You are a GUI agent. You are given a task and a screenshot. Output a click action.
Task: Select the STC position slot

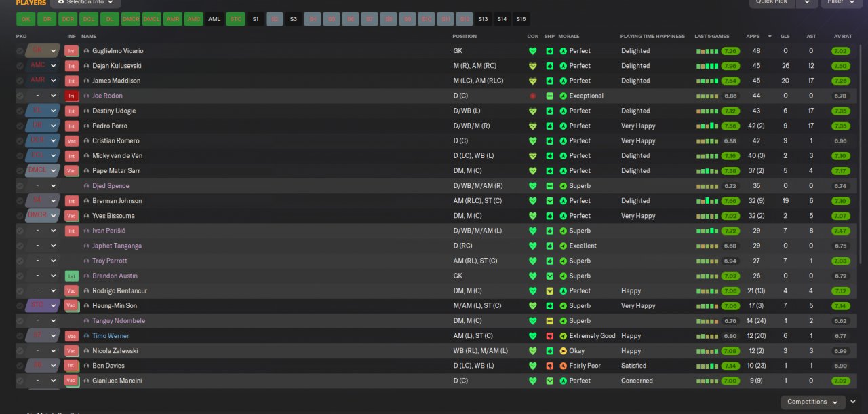(x=235, y=19)
